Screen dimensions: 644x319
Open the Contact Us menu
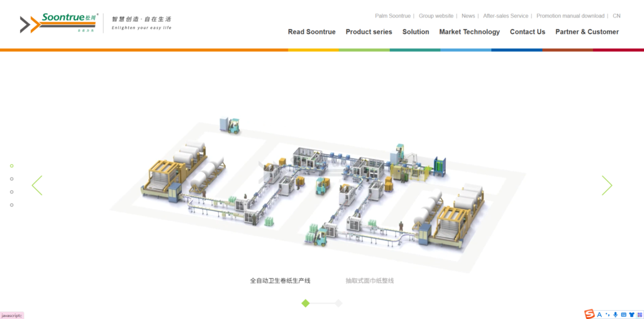click(x=527, y=32)
